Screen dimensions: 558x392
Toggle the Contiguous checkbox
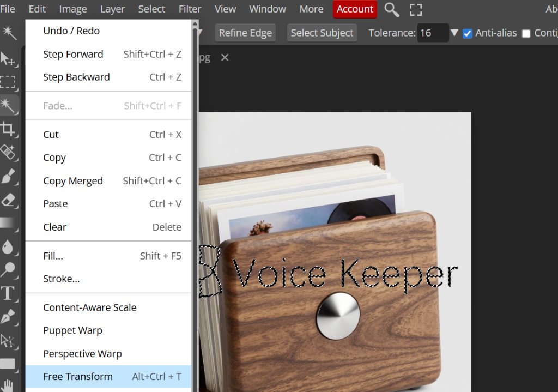526,33
